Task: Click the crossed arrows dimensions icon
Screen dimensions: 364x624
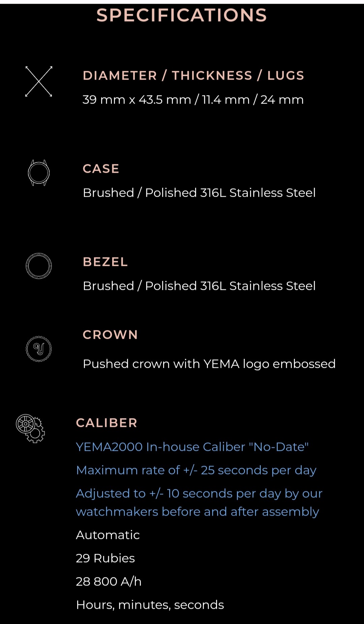Action: [39, 81]
